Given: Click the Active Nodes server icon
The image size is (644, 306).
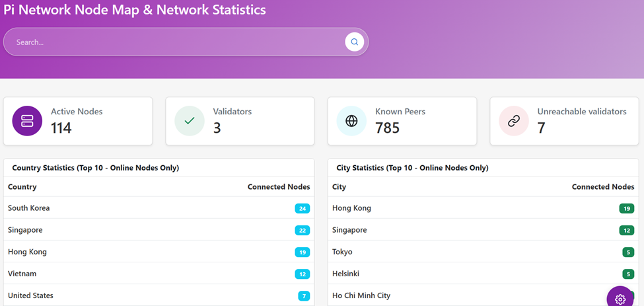Looking at the screenshot, I should tap(27, 121).
